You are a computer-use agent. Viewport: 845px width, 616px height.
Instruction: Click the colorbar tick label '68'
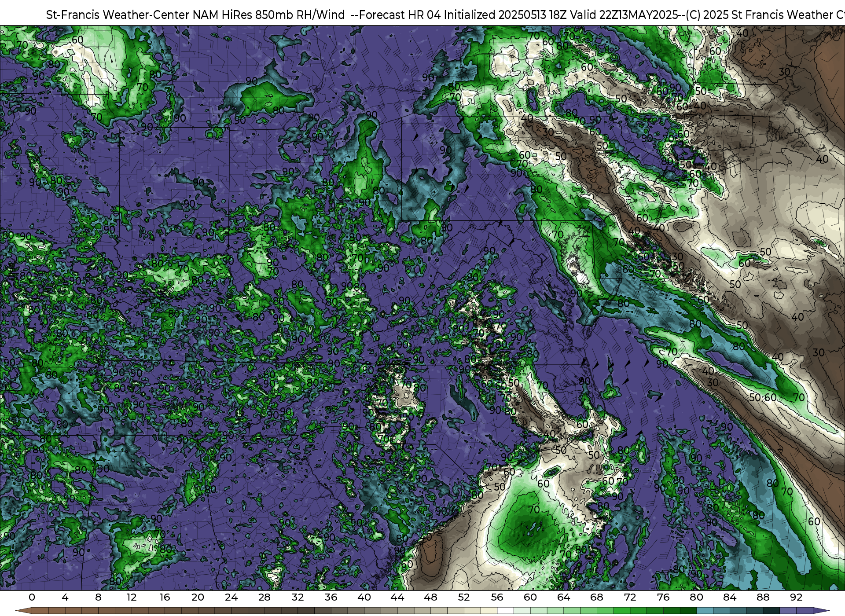(x=597, y=597)
